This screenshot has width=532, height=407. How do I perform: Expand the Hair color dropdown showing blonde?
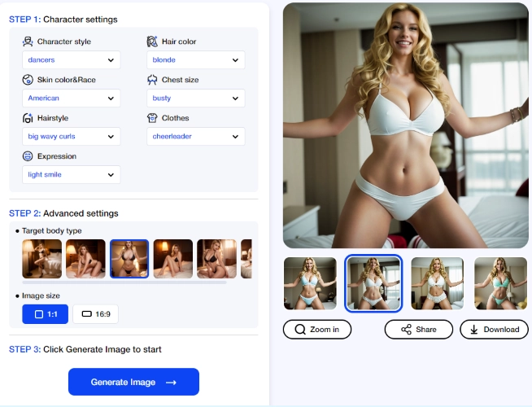click(195, 60)
